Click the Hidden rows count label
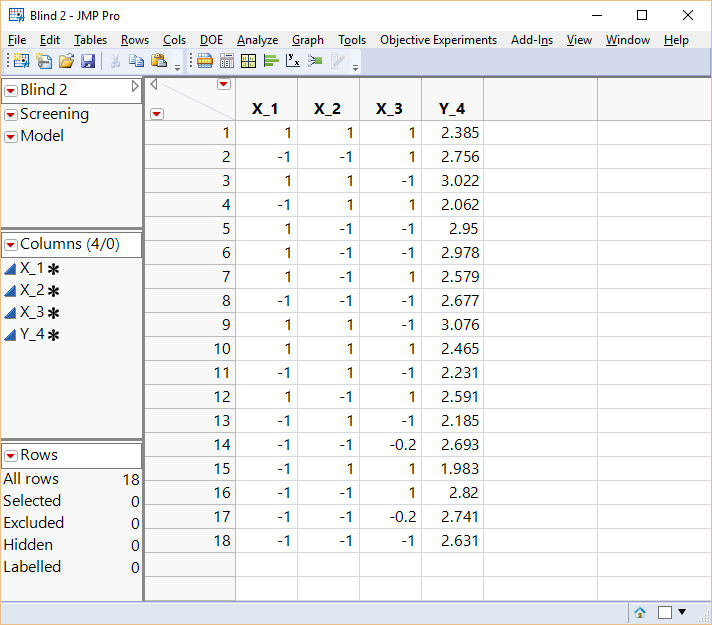 (28, 545)
